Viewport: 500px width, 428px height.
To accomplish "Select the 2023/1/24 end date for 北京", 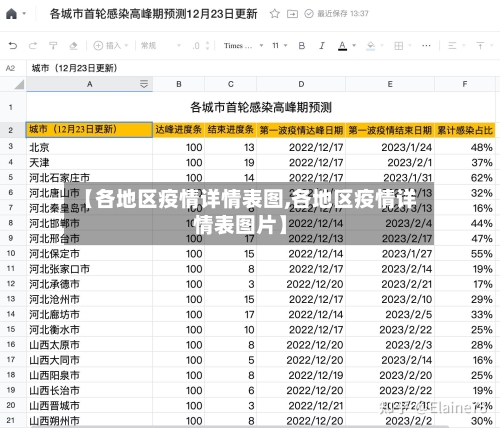I will click(x=390, y=147).
